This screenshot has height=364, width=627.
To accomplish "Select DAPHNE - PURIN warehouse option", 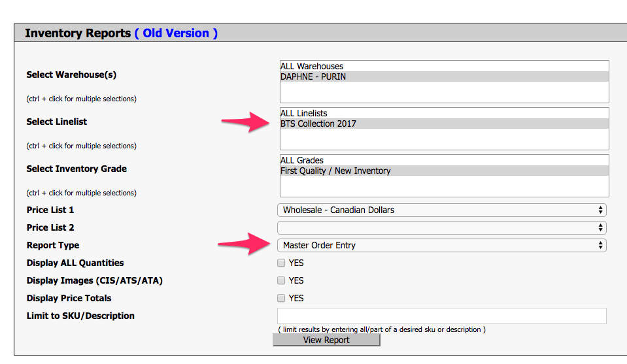I will 313,76.
